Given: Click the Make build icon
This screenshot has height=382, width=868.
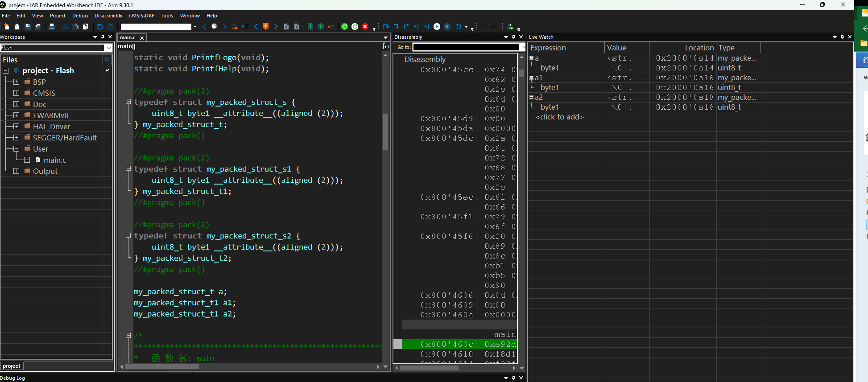Looking at the screenshot, I should (x=321, y=27).
